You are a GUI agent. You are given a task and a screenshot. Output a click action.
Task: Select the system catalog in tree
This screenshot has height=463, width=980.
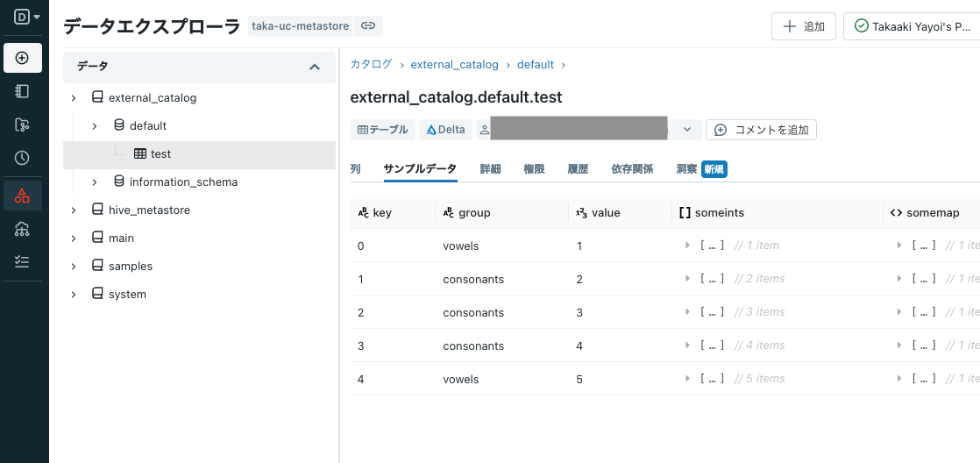click(x=127, y=295)
